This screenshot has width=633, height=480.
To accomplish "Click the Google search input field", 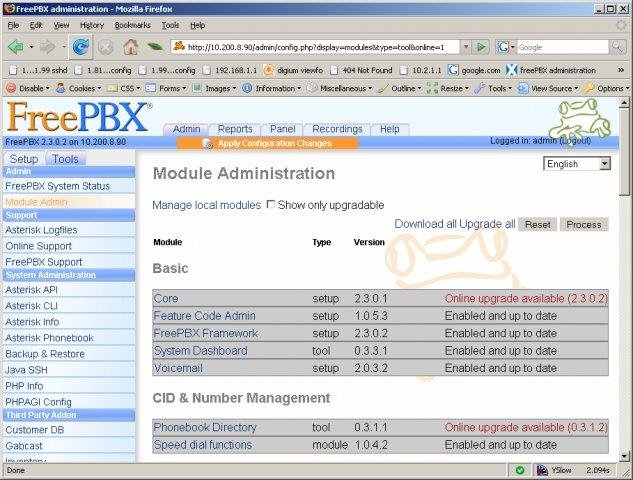I will point(562,47).
